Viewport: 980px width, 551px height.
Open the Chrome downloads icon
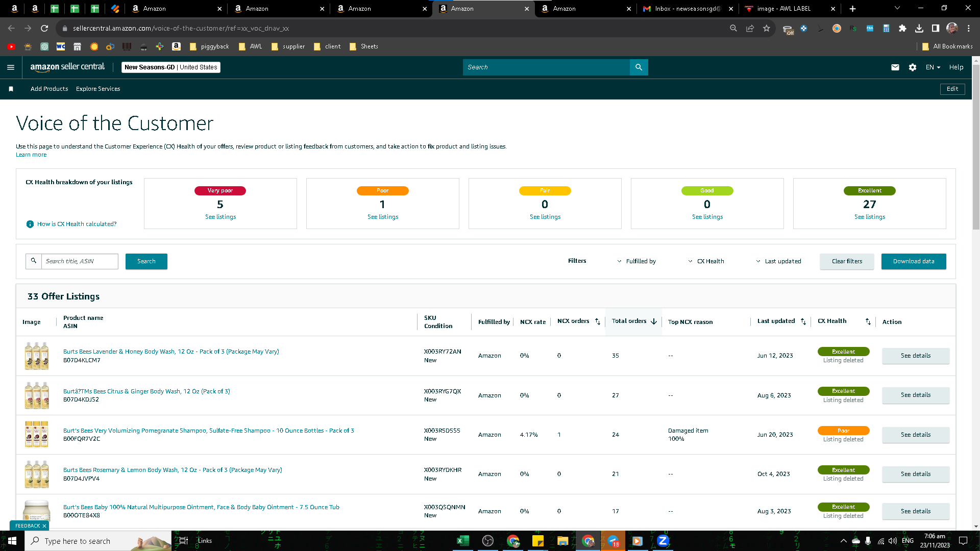pos(919,29)
